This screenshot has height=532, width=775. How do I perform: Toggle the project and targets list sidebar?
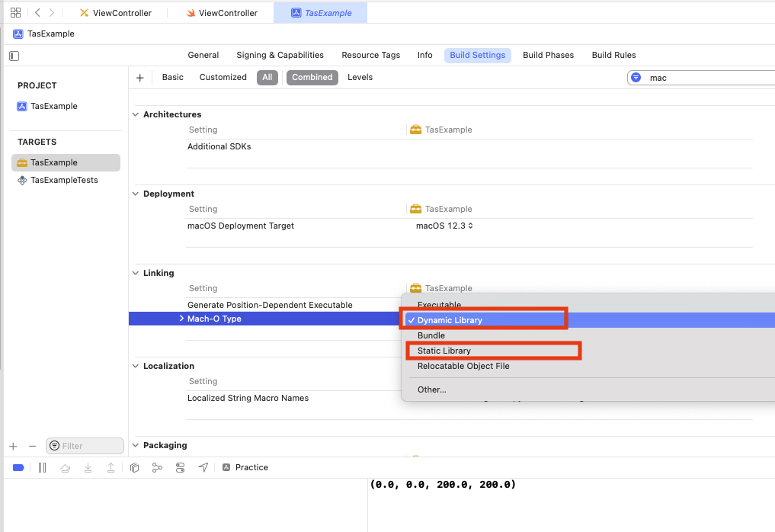(x=14, y=56)
